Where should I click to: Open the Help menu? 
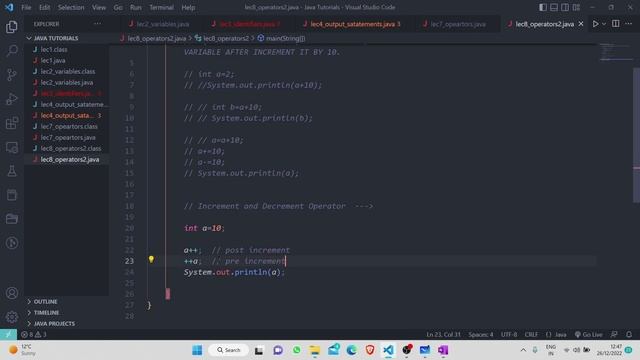(x=188, y=7)
